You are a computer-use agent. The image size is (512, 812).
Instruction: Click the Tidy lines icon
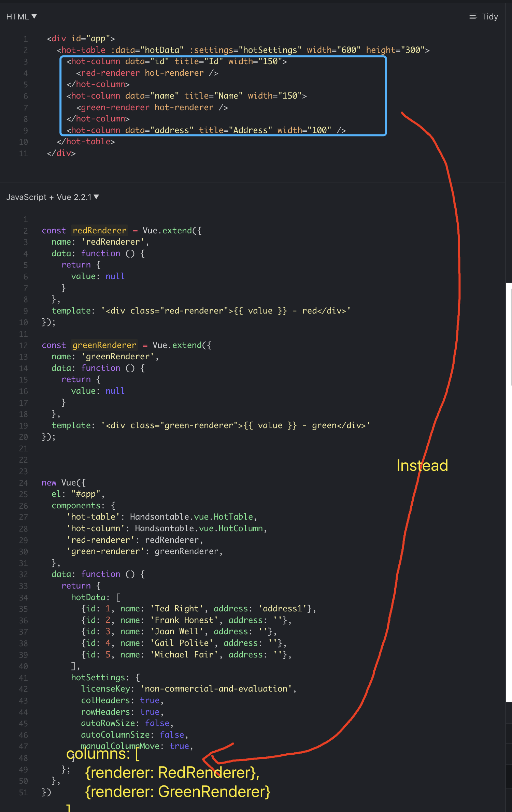pyautogui.click(x=473, y=16)
